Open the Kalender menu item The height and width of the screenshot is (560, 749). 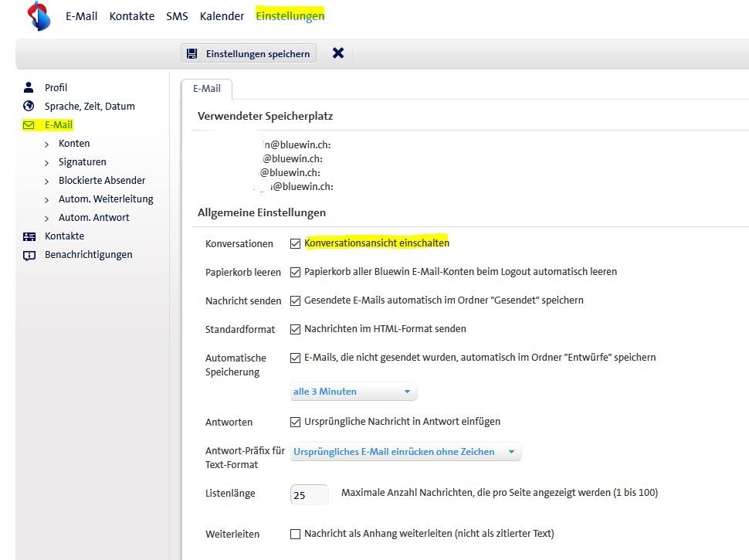pos(222,15)
